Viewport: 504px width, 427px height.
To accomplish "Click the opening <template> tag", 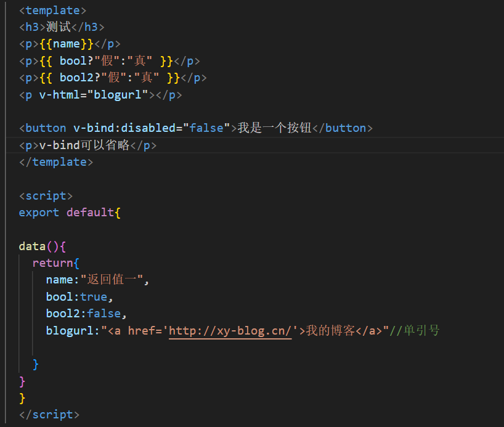I will (x=52, y=10).
